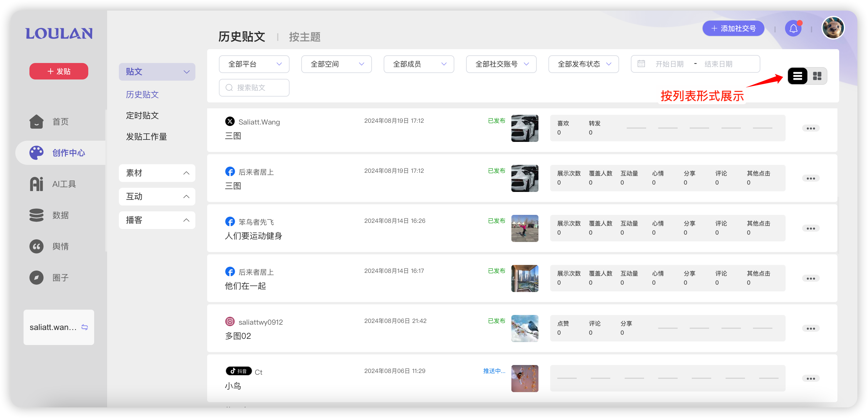
Task: Click the 已发布 status of 多图02 post
Action: (x=497, y=321)
